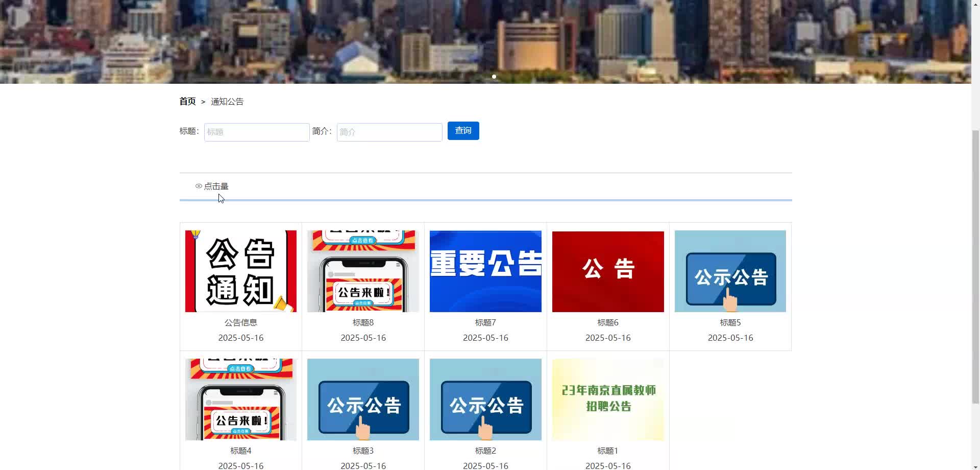Open the 标题4 announcement image
The height and width of the screenshot is (470, 980).
click(241, 400)
